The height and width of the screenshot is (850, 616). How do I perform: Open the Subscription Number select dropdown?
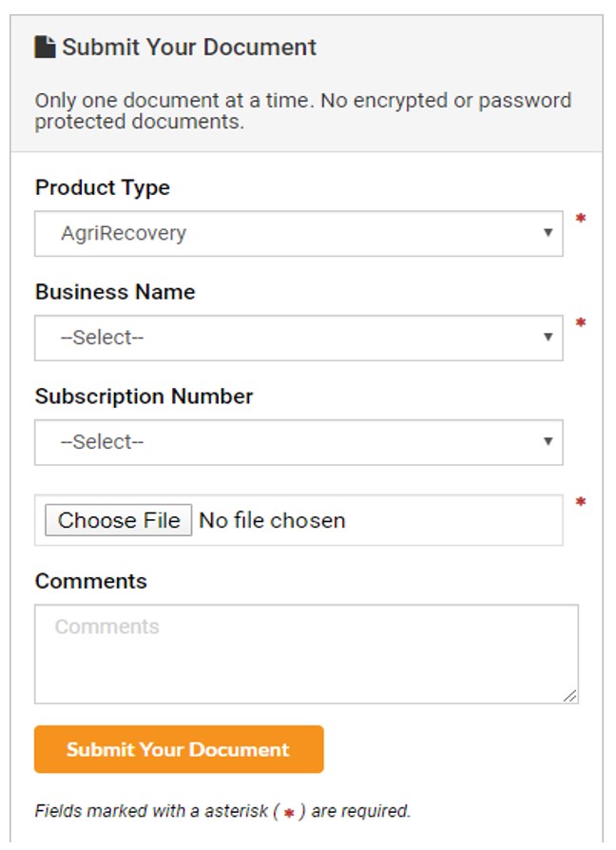(x=298, y=442)
